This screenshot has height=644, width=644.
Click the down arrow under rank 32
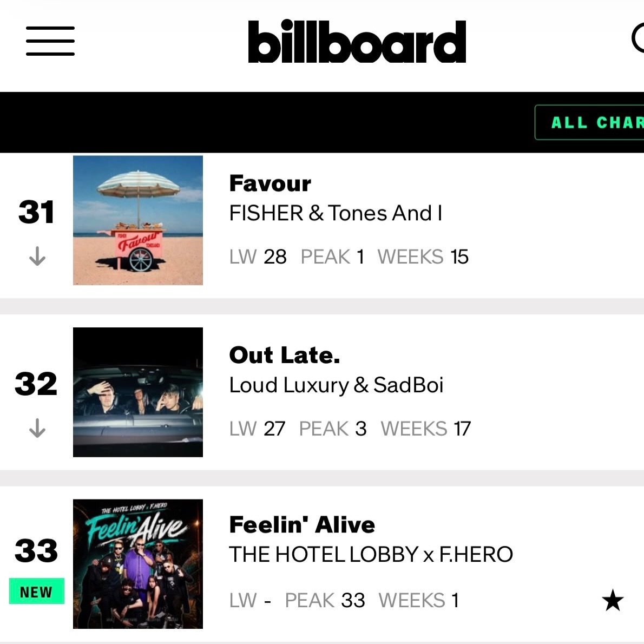pyautogui.click(x=37, y=428)
